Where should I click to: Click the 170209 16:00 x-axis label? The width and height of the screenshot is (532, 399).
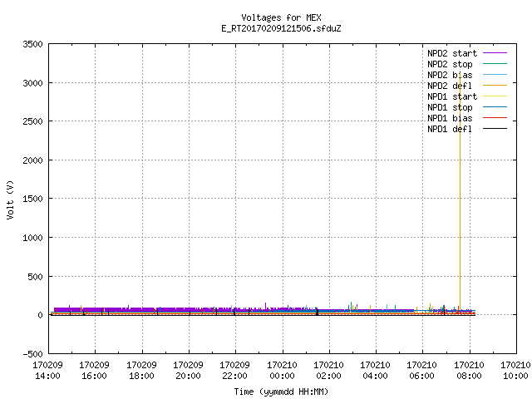coord(95,371)
